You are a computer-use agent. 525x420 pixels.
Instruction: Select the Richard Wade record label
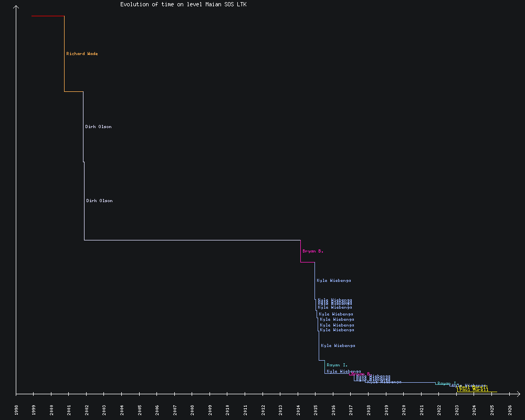pyautogui.click(x=82, y=54)
